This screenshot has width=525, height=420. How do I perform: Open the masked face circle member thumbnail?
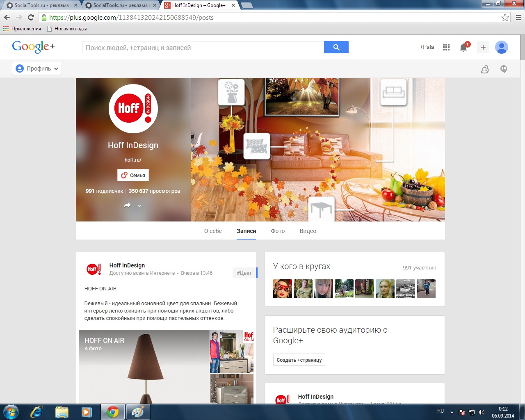tap(283, 289)
